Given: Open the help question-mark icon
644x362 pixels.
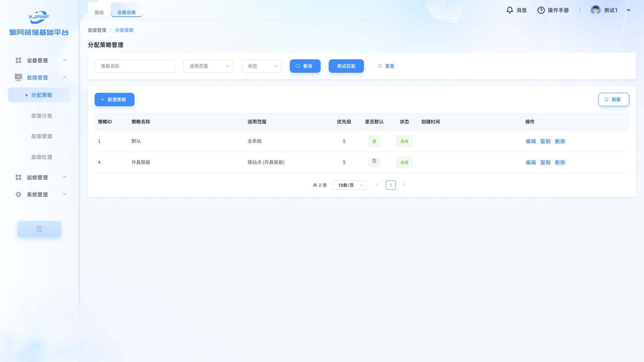Looking at the screenshot, I should pos(541,10).
